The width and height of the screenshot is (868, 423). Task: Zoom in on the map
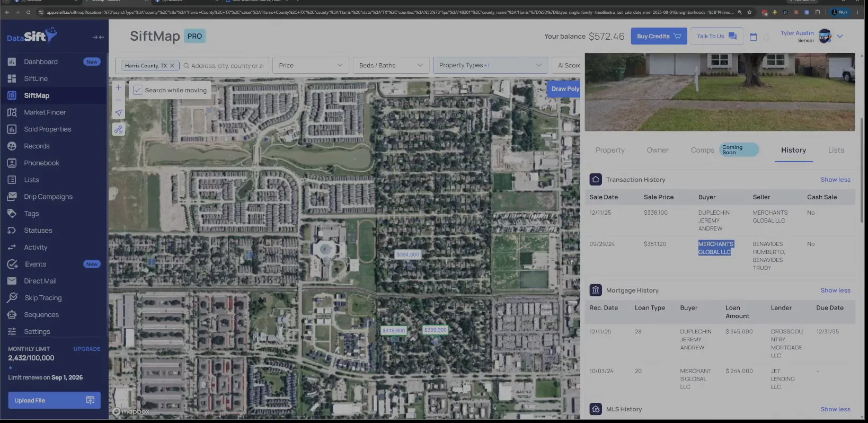(x=119, y=87)
